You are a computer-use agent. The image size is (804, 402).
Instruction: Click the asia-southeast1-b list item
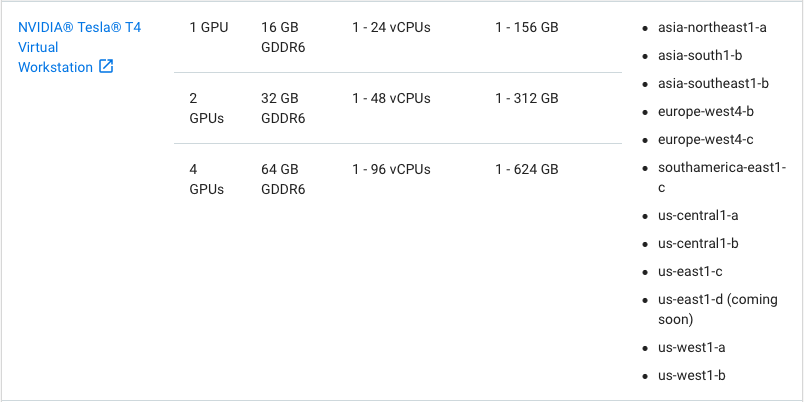(713, 83)
